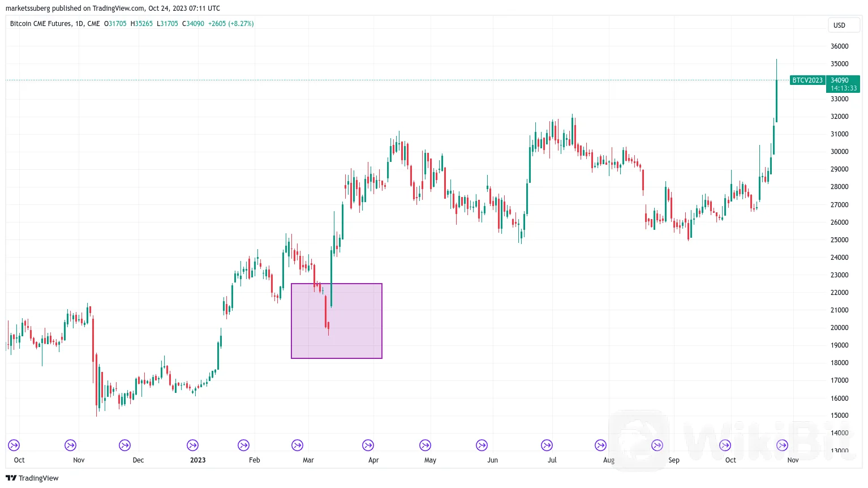Image resolution: width=868 pixels, height=488 pixels.
Task: Click the purple arrow marker above 2023 label
Action: 192,445
